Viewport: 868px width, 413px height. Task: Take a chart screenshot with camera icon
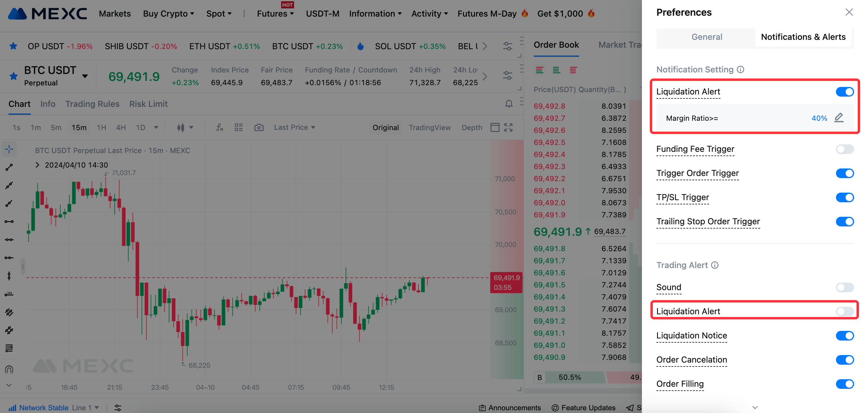(258, 127)
